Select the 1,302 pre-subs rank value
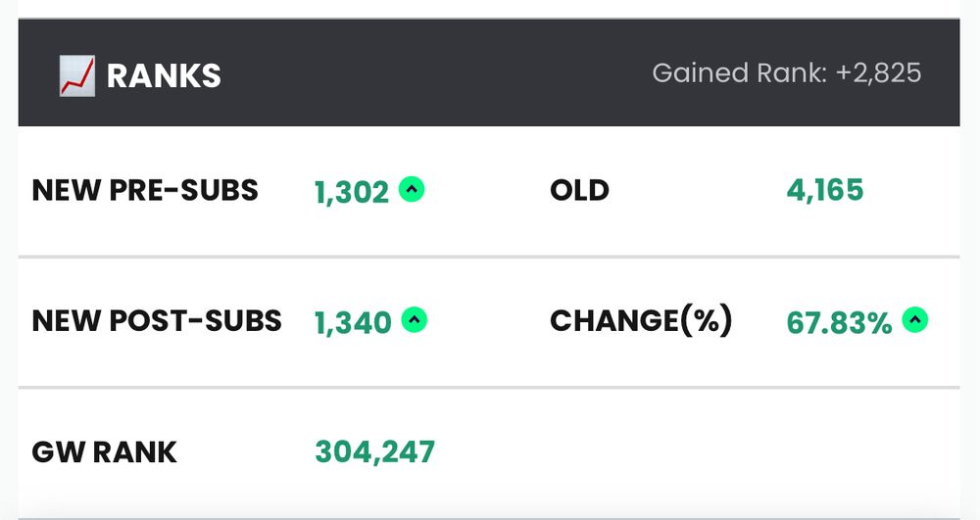 coord(351,192)
